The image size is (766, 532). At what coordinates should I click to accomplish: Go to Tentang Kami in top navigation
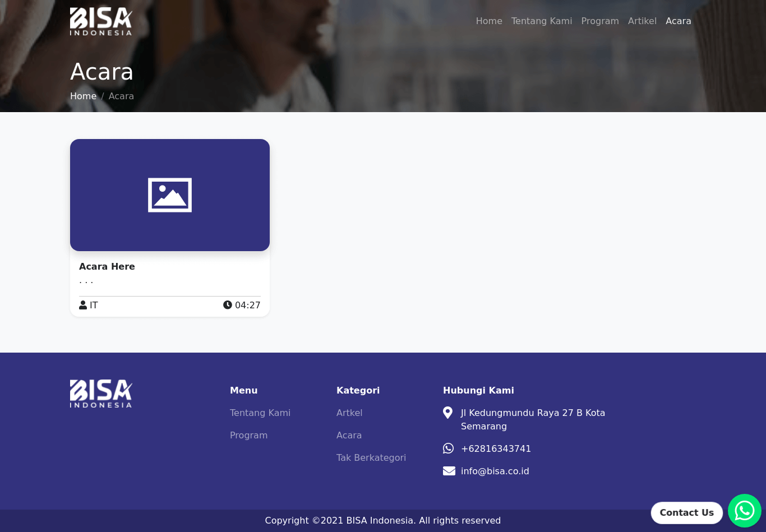coord(542,21)
